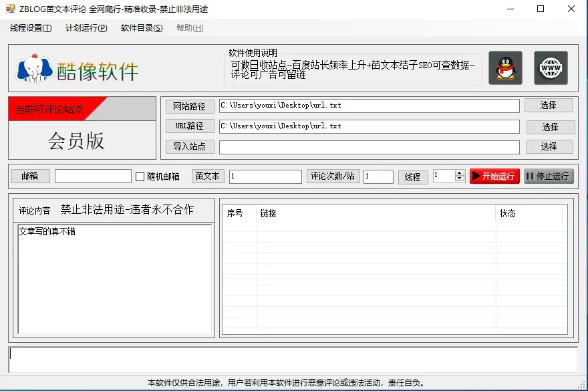Click the URL路径 button
This screenshot has width=588, height=391.
click(x=190, y=126)
